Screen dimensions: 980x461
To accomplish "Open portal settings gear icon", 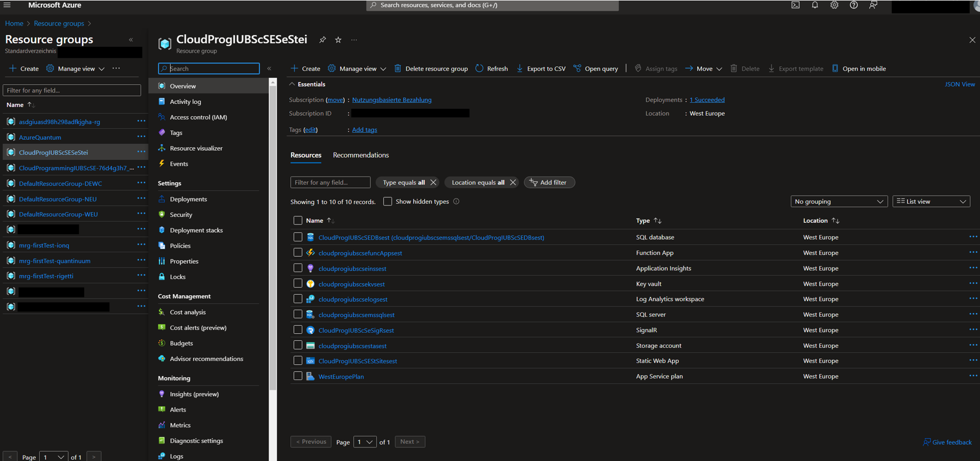I will 834,5.
